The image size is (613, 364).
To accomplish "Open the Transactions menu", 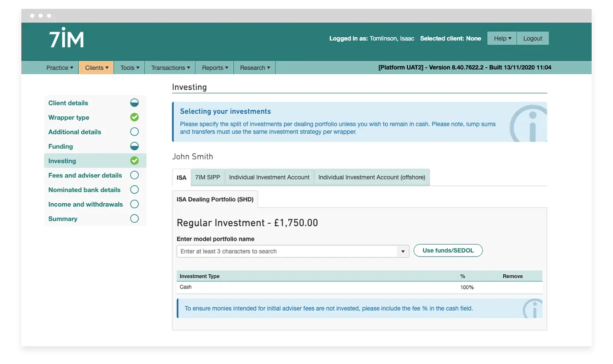I will 170,68.
